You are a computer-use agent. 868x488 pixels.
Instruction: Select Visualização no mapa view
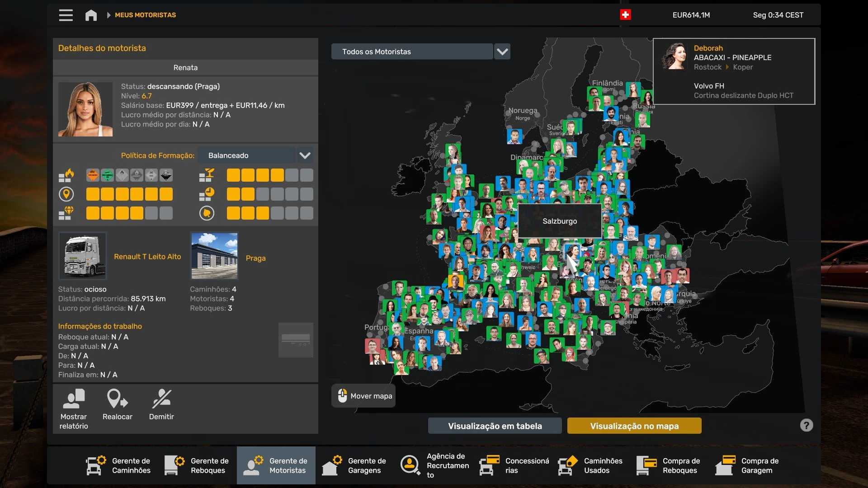(634, 426)
